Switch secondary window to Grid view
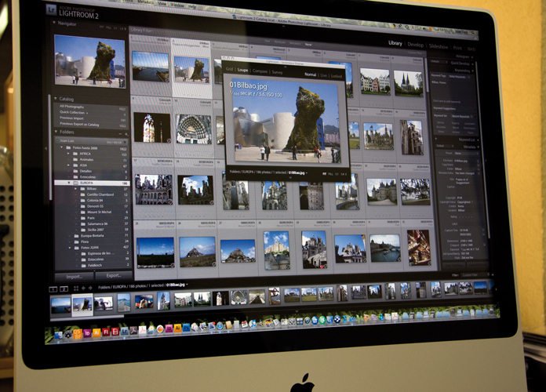 [229, 69]
